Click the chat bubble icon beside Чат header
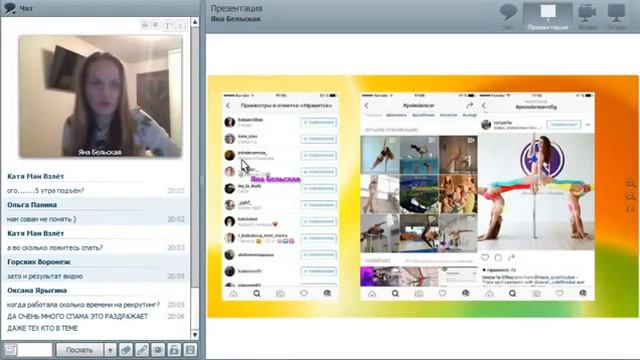 pyautogui.click(x=9, y=8)
